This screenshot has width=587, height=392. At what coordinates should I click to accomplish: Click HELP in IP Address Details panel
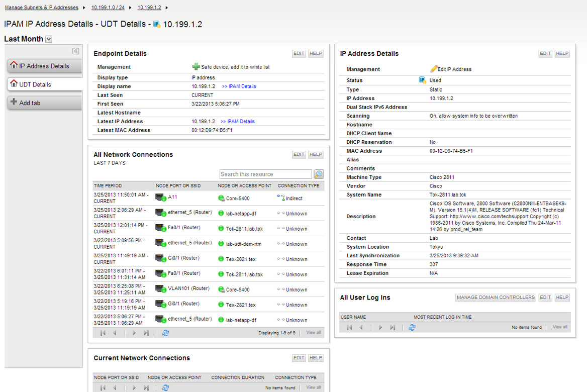coord(562,54)
